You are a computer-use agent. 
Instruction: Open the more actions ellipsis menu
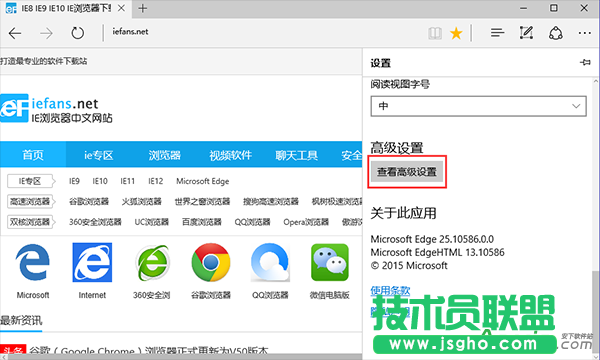coord(584,33)
